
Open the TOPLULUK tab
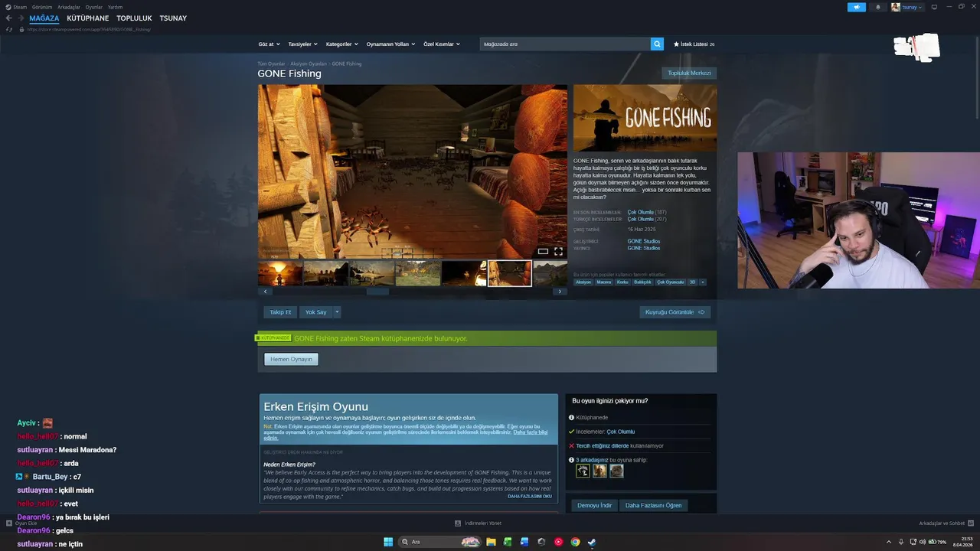pos(134,18)
